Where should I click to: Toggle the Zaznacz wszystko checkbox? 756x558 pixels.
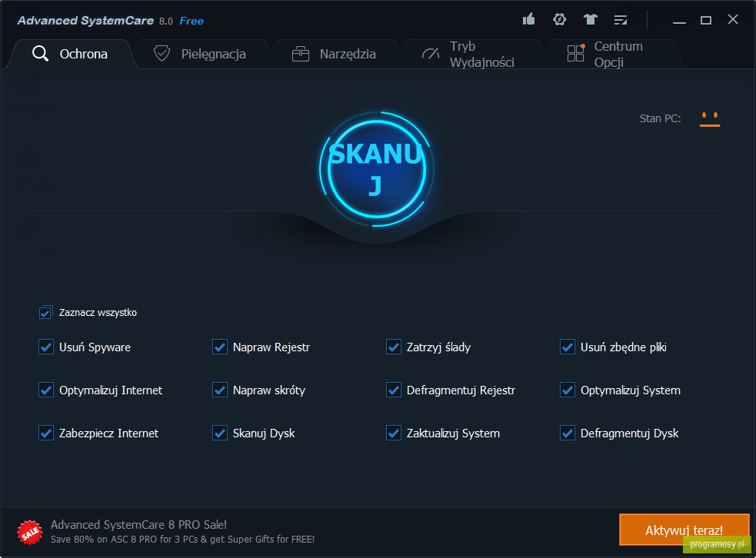click(x=45, y=312)
